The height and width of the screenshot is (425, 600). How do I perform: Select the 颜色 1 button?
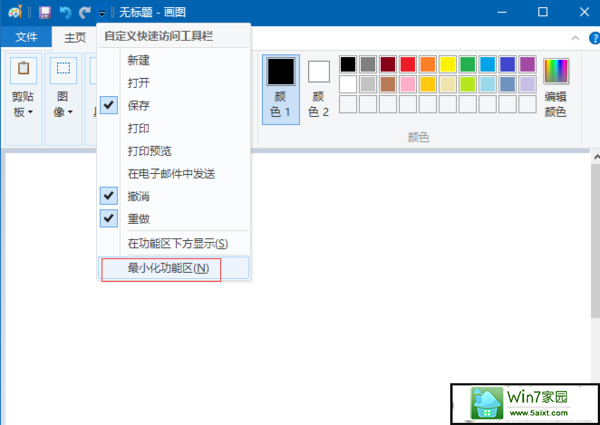pyautogui.click(x=281, y=86)
